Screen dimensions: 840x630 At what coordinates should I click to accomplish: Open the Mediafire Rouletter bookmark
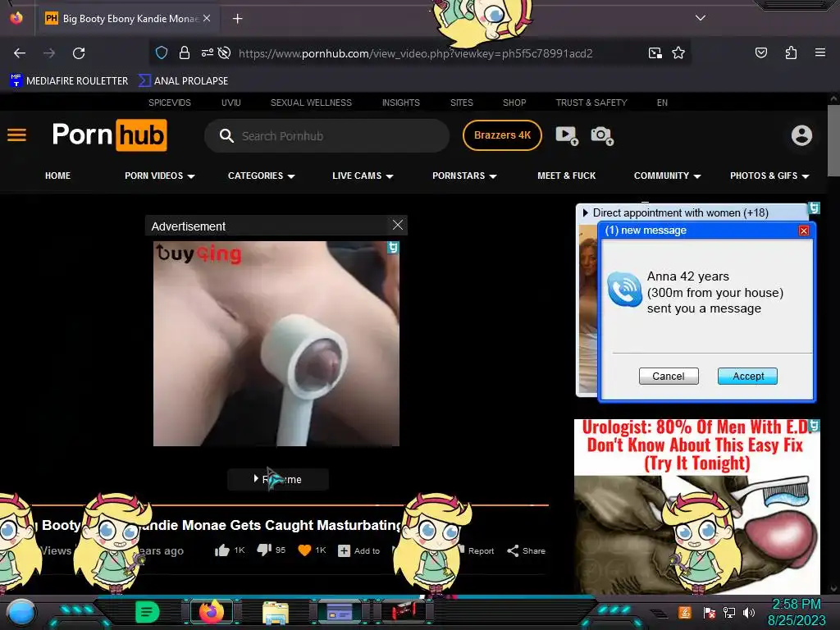69,81
